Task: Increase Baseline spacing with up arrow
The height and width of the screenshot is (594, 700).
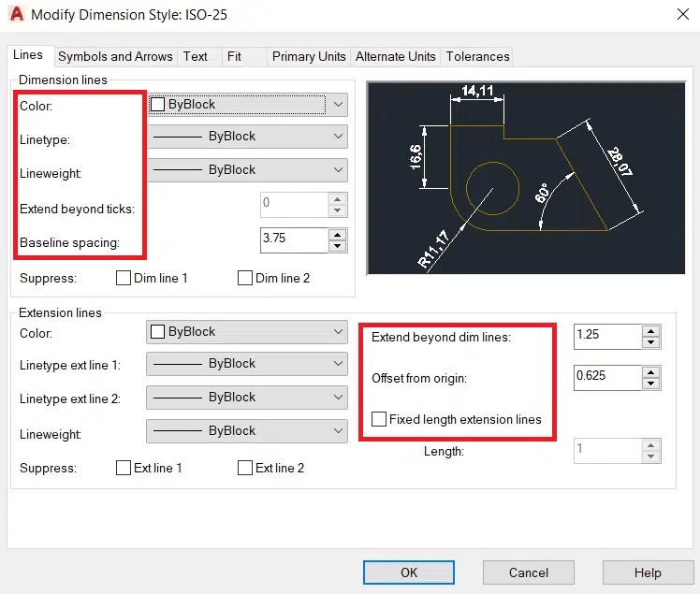Action: 338,233
